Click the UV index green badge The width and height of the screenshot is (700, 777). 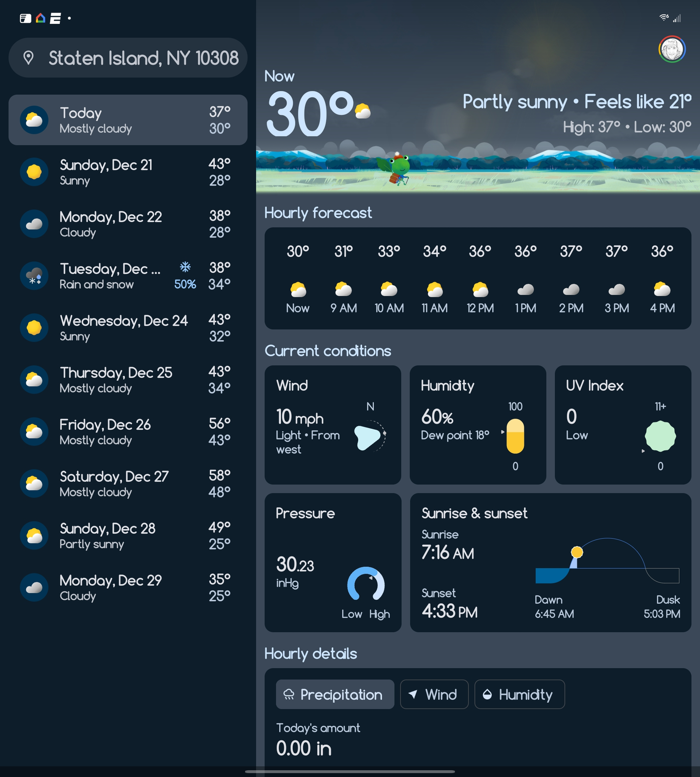[660, 436]
